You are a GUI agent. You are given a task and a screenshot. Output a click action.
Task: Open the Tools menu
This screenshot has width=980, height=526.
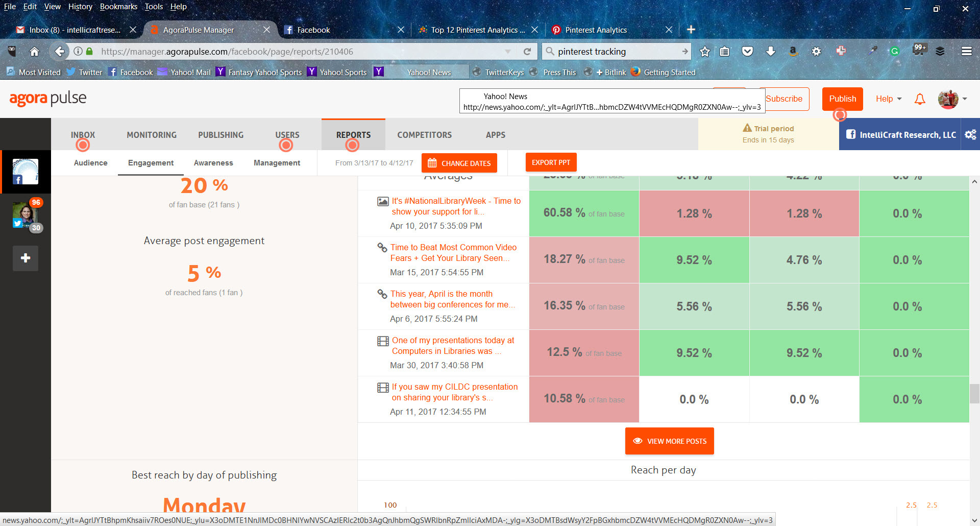[x=154, y=7]
